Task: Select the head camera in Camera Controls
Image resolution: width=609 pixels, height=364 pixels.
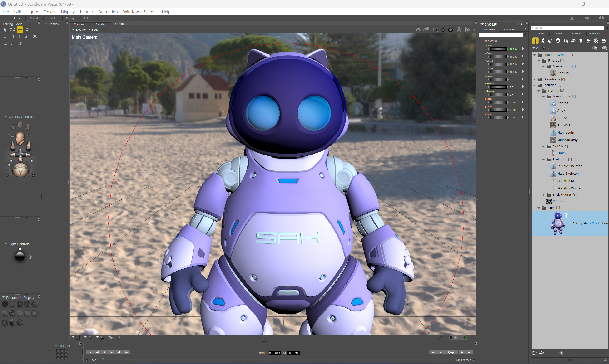Action: pyautogui.click(x=20, y=125)
